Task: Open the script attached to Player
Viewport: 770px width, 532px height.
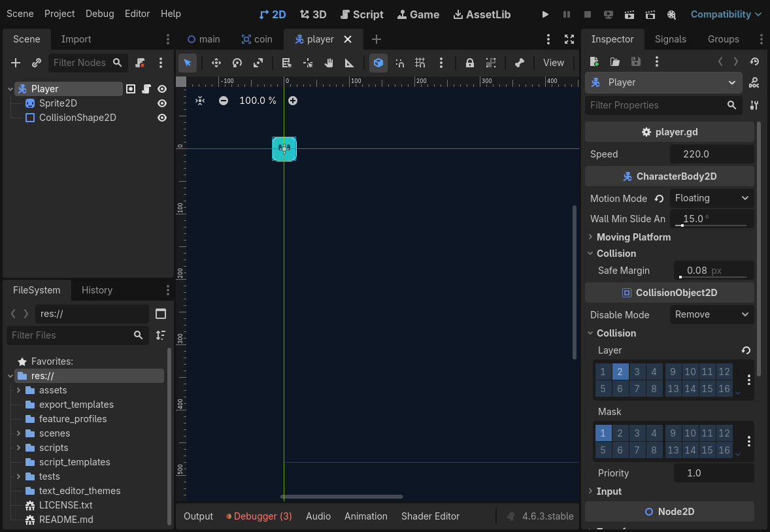Action: coord(146,89)
